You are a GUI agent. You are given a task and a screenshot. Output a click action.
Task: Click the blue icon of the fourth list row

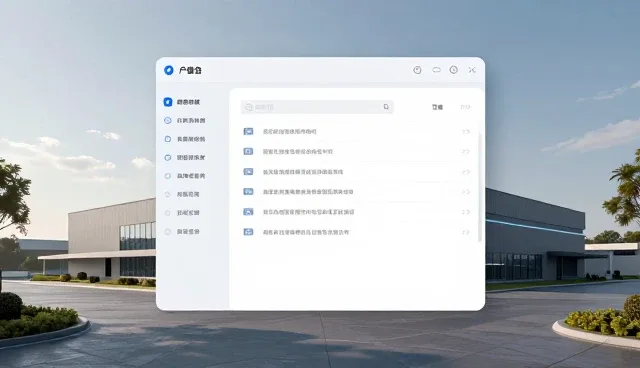coord(248,192)
